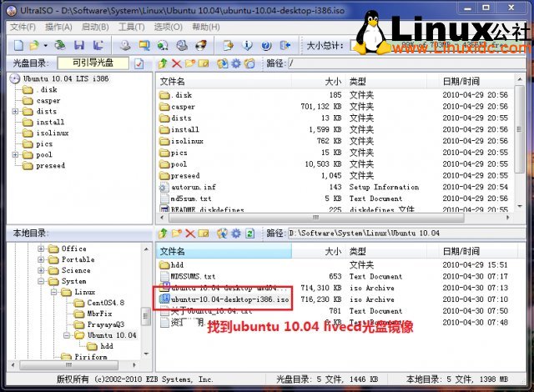Save As toolbar icon

click(x=98, y=45)
